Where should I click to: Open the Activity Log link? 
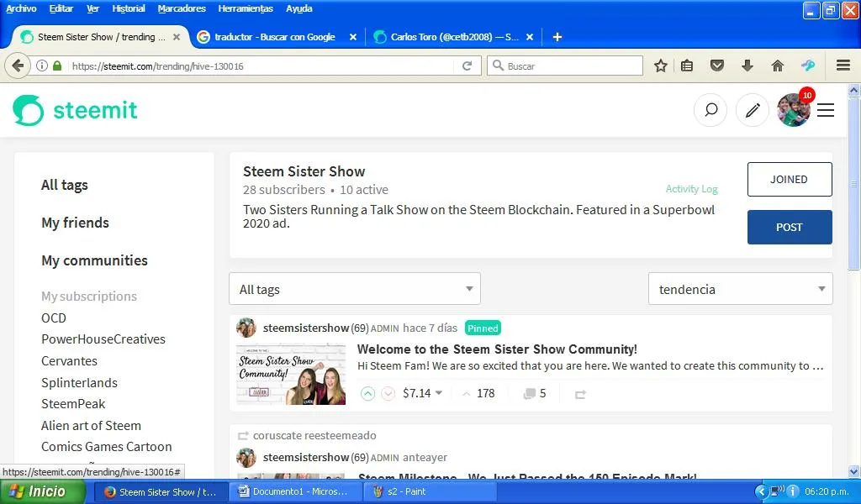coord(691,189)
